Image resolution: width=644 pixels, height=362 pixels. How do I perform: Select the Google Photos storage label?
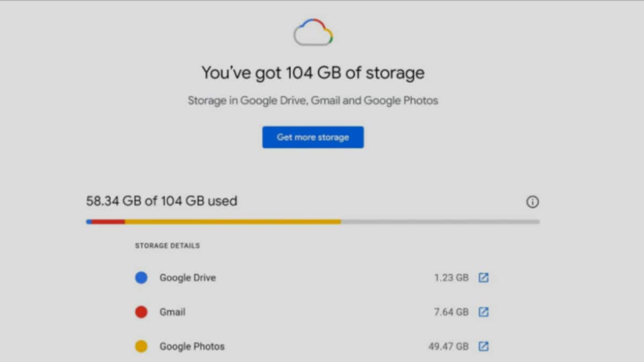[x=192, y=346]
